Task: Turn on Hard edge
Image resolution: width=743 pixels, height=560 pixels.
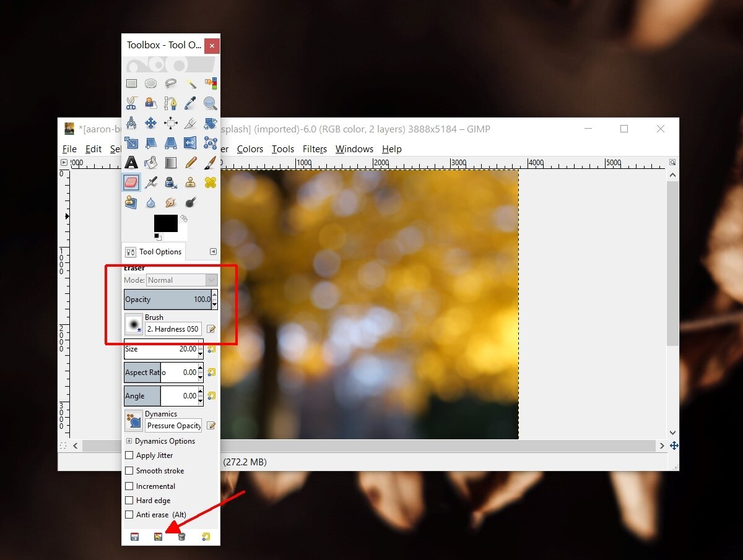Action: pyautogui.click(x=129, y=500)
